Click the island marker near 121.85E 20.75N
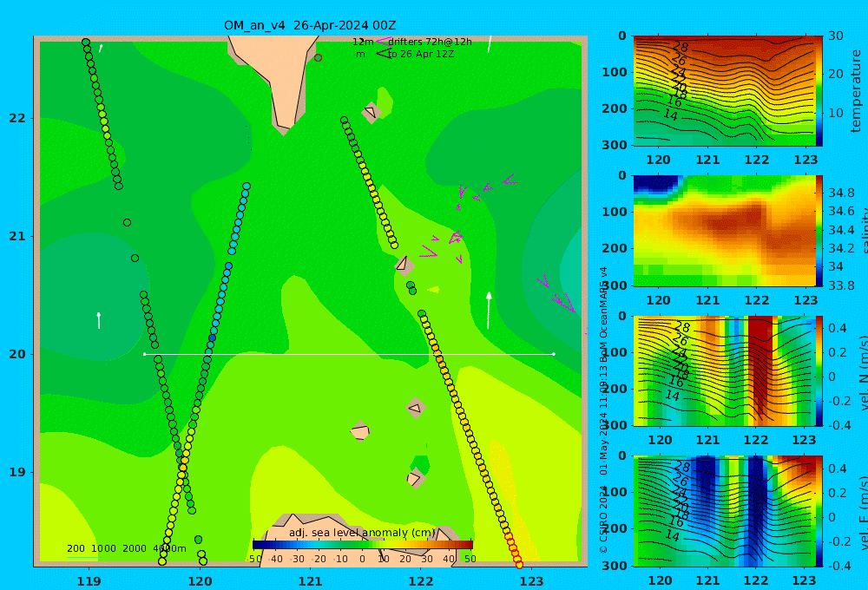Image resolution: width=868 pixels, height=590 pixels. point(404,265)
